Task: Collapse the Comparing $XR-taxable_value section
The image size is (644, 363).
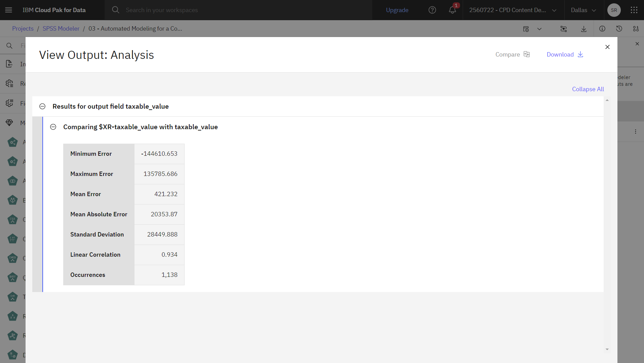Action: click(x=53, y=127)
